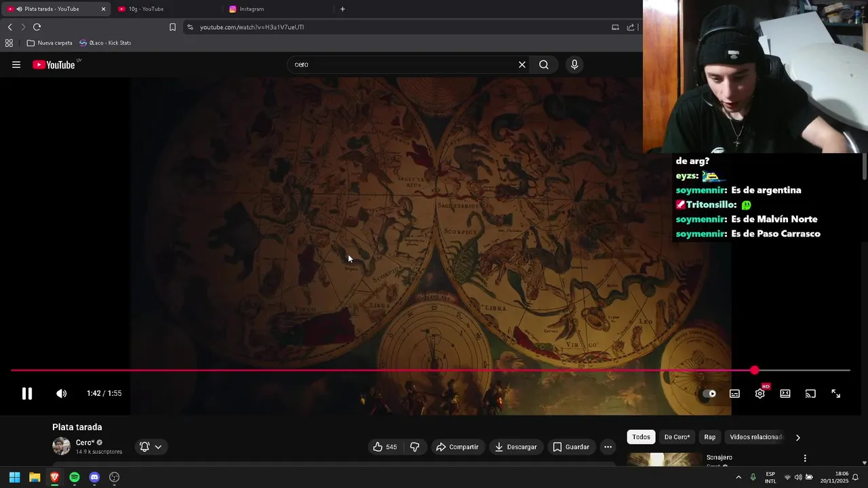Click the Compartir share button
This screenshot has width=868, height=488.
pos(457,447)
